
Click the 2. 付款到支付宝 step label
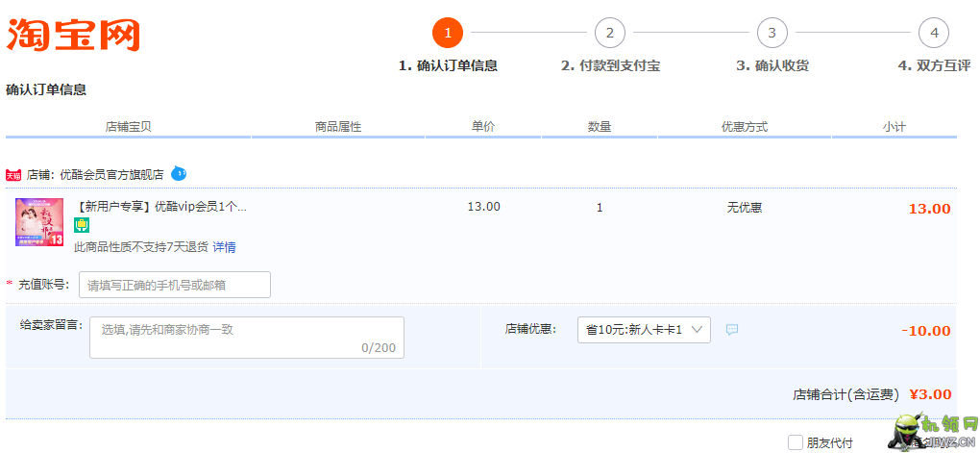point(611,65)
